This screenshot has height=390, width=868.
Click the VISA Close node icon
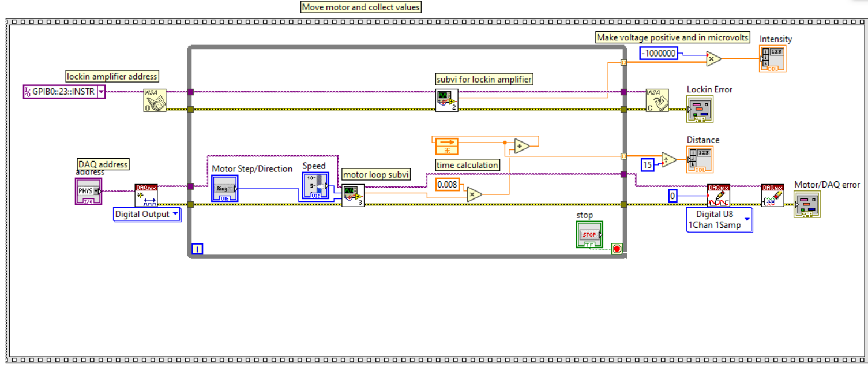click(x=657, y=100)
